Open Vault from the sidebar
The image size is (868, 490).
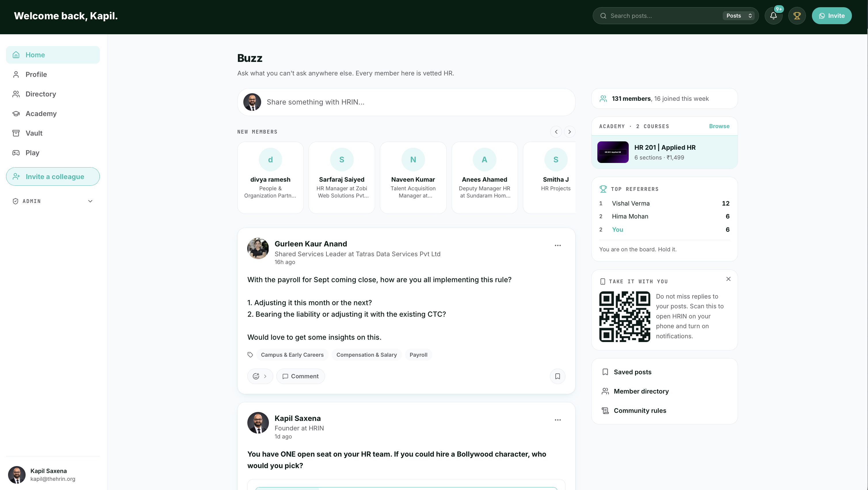[53, 133]
